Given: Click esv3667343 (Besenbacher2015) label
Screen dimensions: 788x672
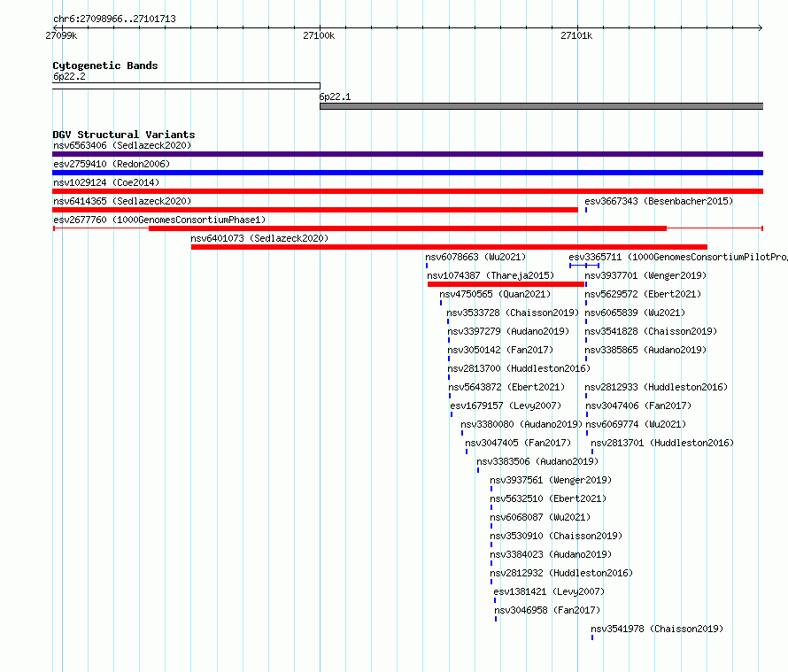Looking at the screenshot, I should point(659,201).
